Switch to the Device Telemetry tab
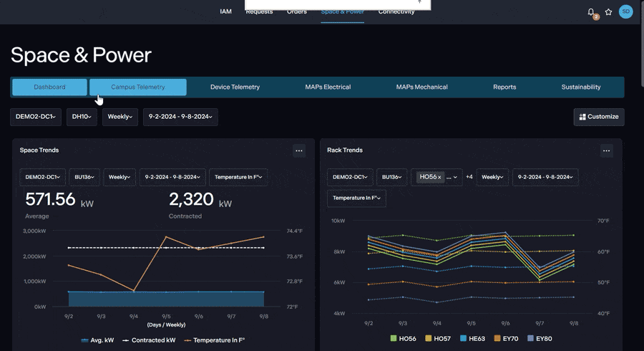The image size is (644, 351). pos(235,87)
